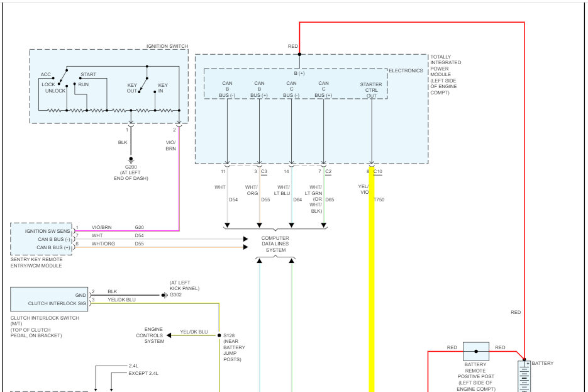
Task: Click the ACC position label
Action: click(46, 74)
